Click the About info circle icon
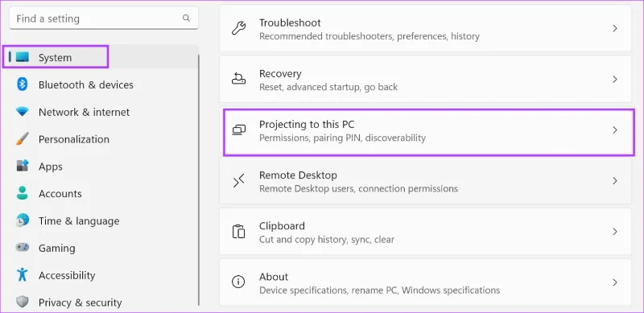The image size is (644, 313). (238, 282)
